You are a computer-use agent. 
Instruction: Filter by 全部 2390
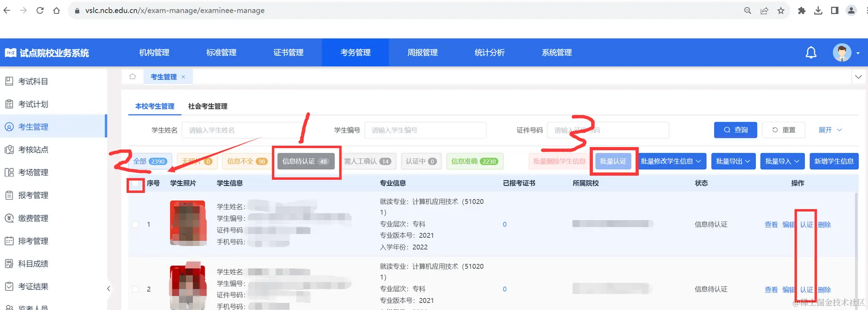pos(150,161)
